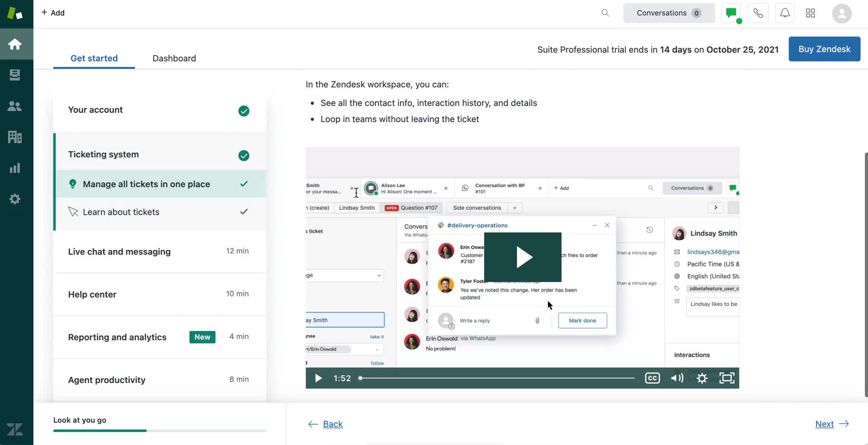The height and width of the screenshot is (445, 868).
Task: Open the phone Talk icon
Action: click(758, 13)
